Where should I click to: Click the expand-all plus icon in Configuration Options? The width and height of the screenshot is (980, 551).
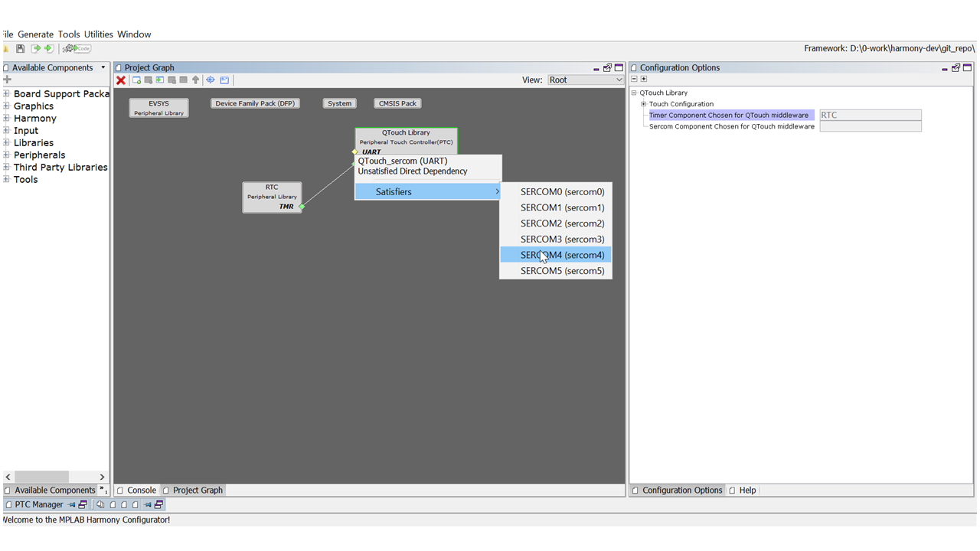644,80
